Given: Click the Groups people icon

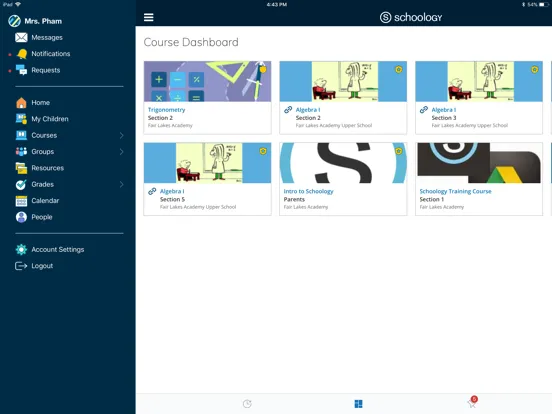Looking at the screenshot, I should click(x=21, y=152).
